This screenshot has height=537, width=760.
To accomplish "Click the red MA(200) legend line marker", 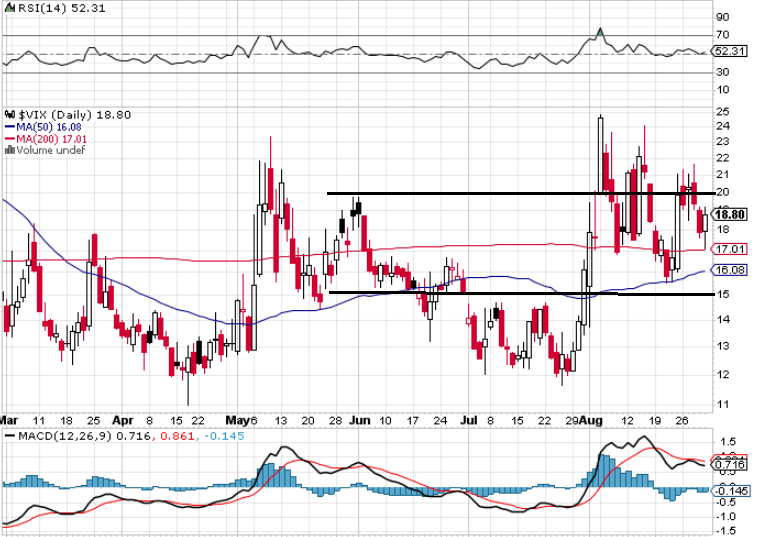I will click(9, 140).
